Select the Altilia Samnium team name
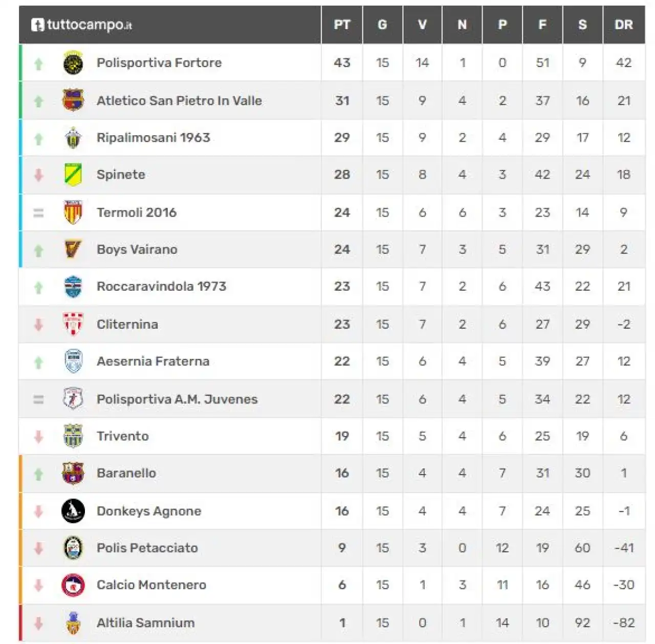This screenshot has width=655, height=644. click(x=146, y=623)
